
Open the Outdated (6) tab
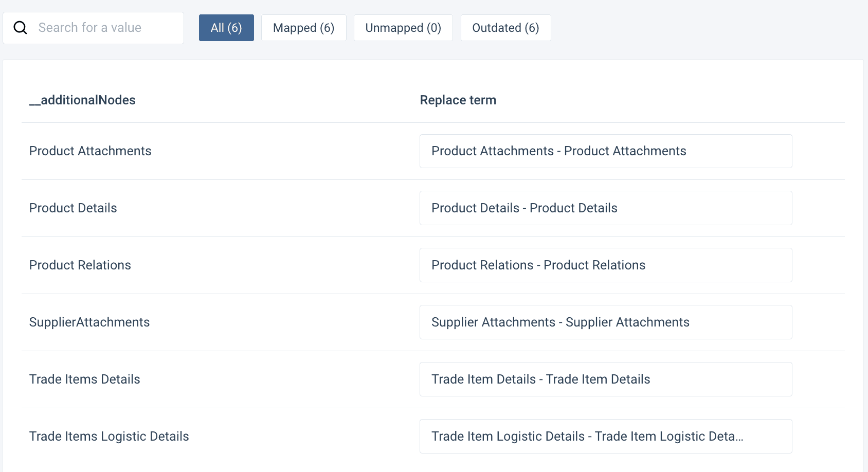pos(505,28)
